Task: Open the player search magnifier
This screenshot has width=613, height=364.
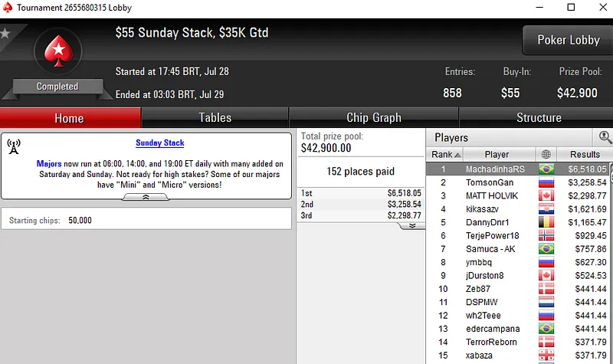Action: pyautogui.click(x=605, y=137)
